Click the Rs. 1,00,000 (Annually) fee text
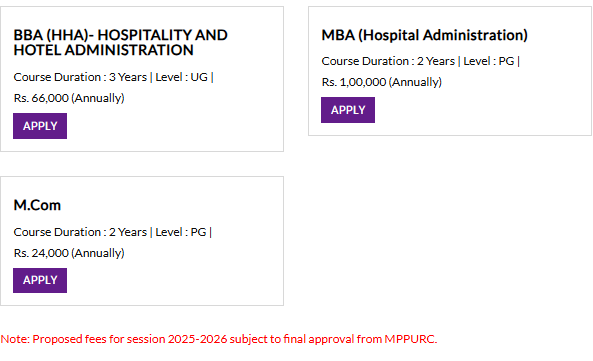Image resolution: width=593 pixels, height=361 pixels. (x=382, y=82)
